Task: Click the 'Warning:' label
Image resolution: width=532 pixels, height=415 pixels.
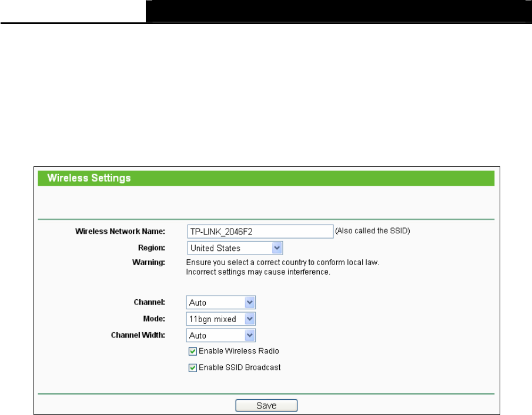Action: [149, 262]
